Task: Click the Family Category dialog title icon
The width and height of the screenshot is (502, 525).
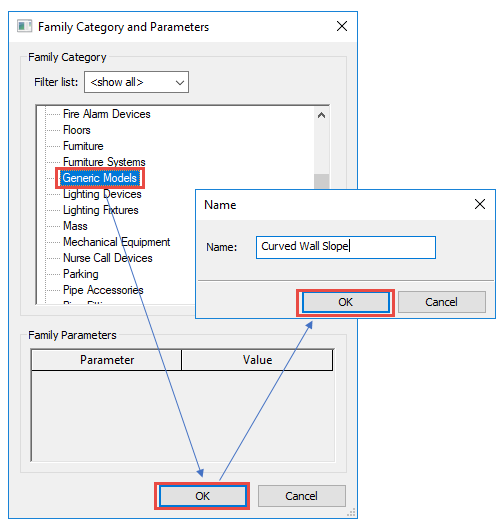Action: pos(24,26)
